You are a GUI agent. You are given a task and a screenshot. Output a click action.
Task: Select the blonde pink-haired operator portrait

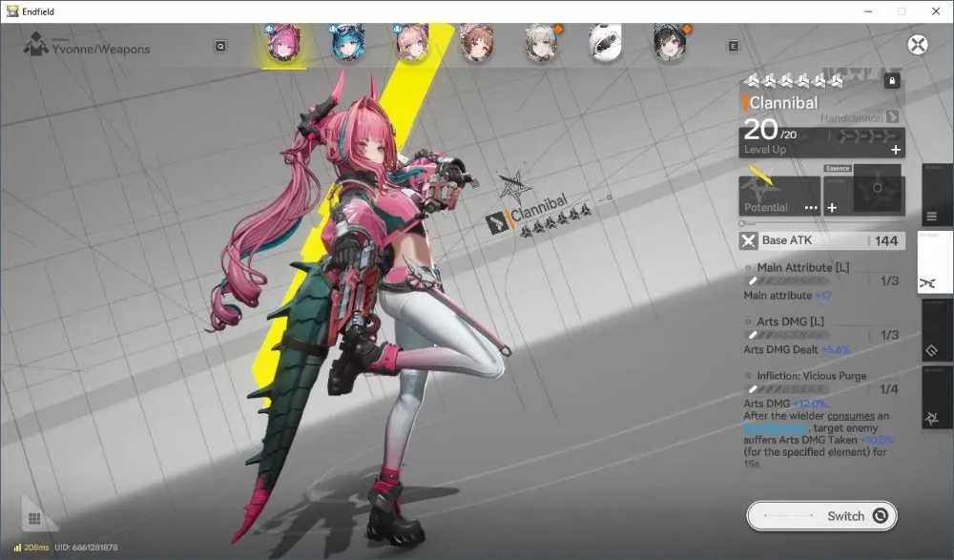[412, 43]
